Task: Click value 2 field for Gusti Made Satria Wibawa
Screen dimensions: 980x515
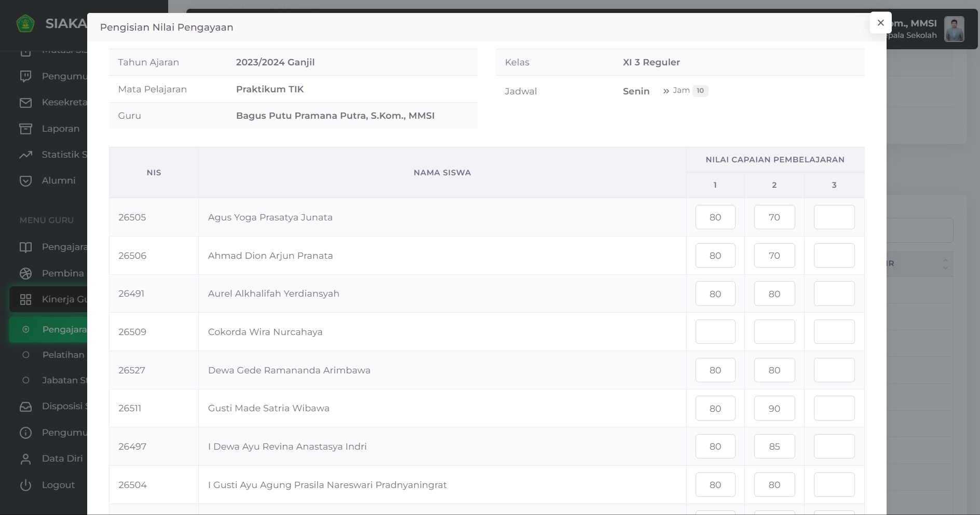Action: (774, 408)
